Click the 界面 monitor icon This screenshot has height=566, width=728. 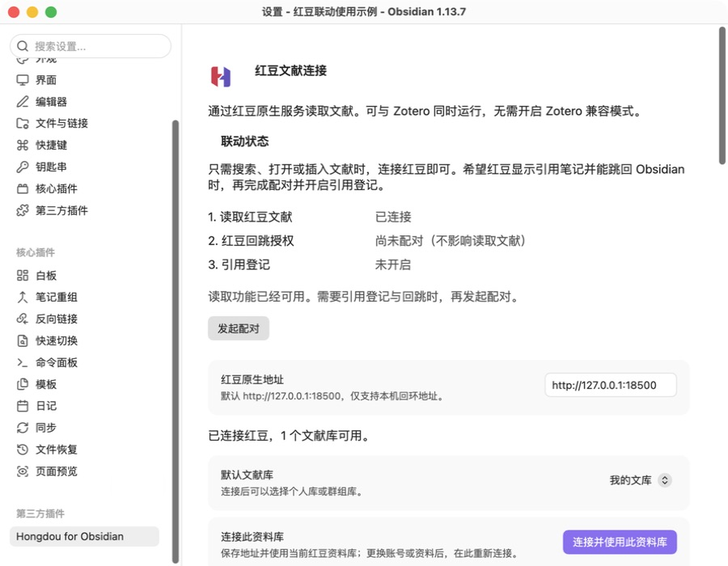coord(23,80)
